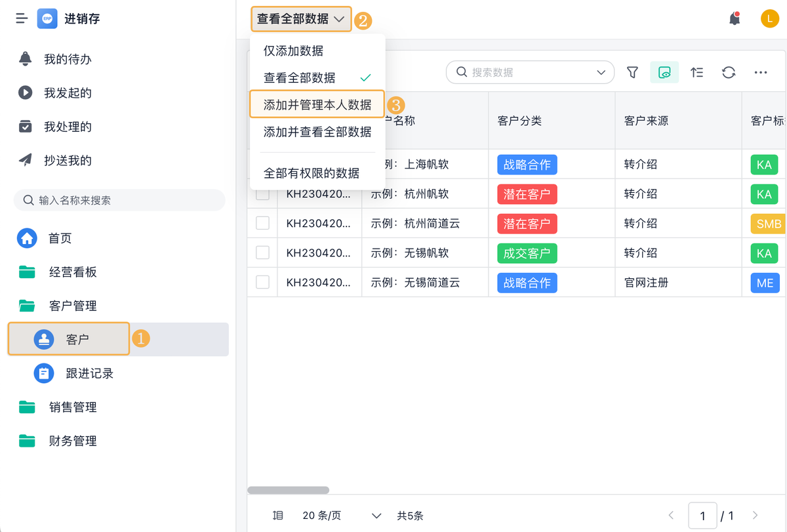787x532 pixels.
Task: Click the page number input box
Action: pos(702,516)
